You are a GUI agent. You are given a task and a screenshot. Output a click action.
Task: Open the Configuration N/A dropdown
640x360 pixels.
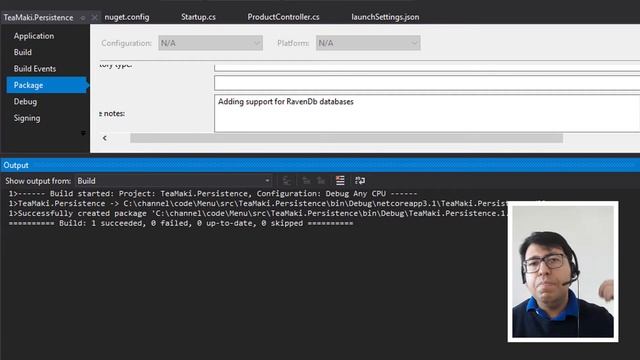click(210, 43)
